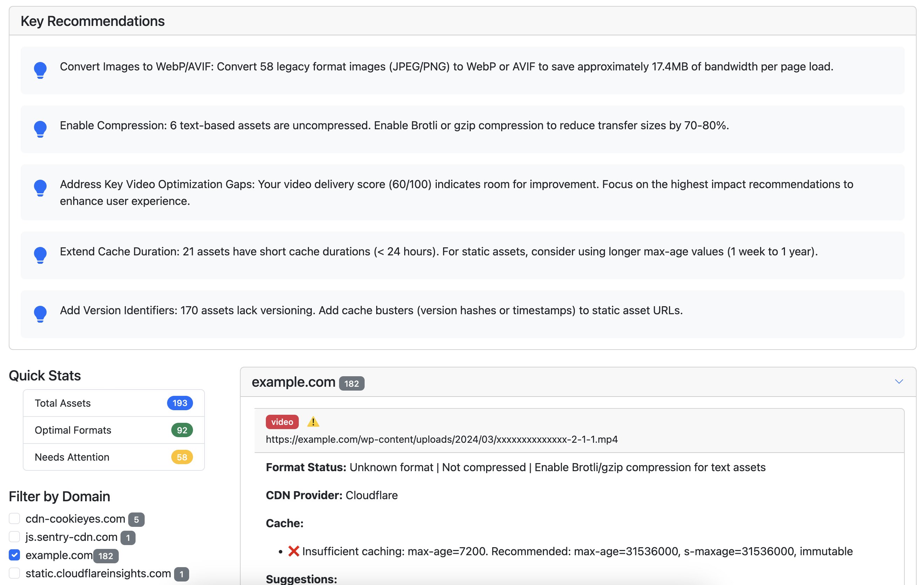
Task: Click the red video type badge
Action: pyautogui.click(x=282, y=422)
